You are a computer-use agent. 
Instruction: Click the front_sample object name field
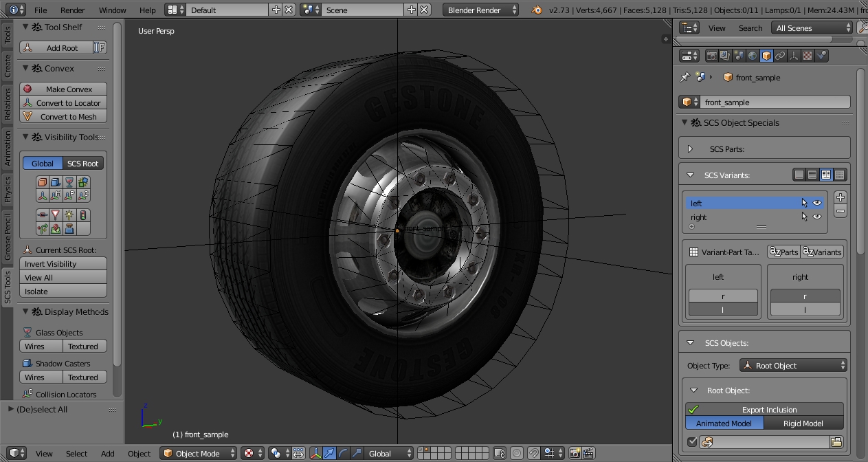point(774,102)
